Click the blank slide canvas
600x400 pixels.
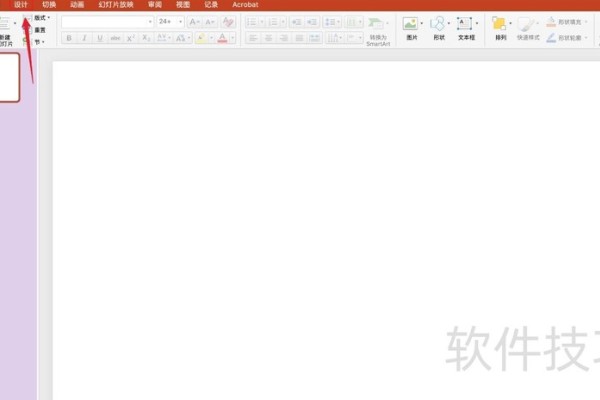click(x=326, y=230)
